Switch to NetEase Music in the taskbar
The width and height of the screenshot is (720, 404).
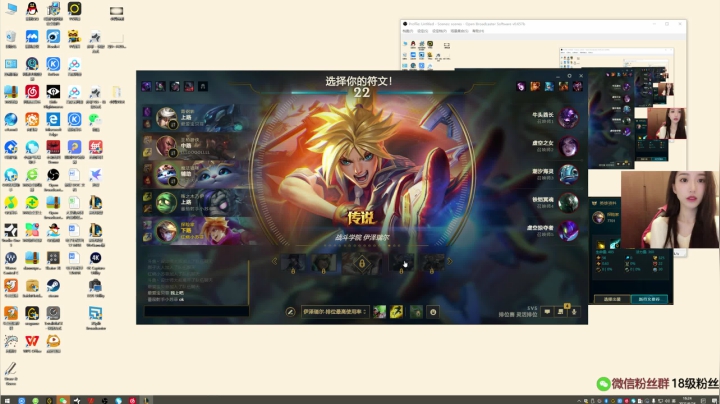(x=133, y=400)
